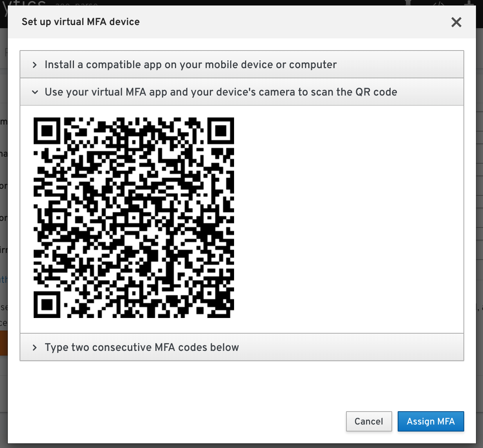Click the blue link peeking behind the dialog
This screenshot has height=448, width=483.
[4, 279]
